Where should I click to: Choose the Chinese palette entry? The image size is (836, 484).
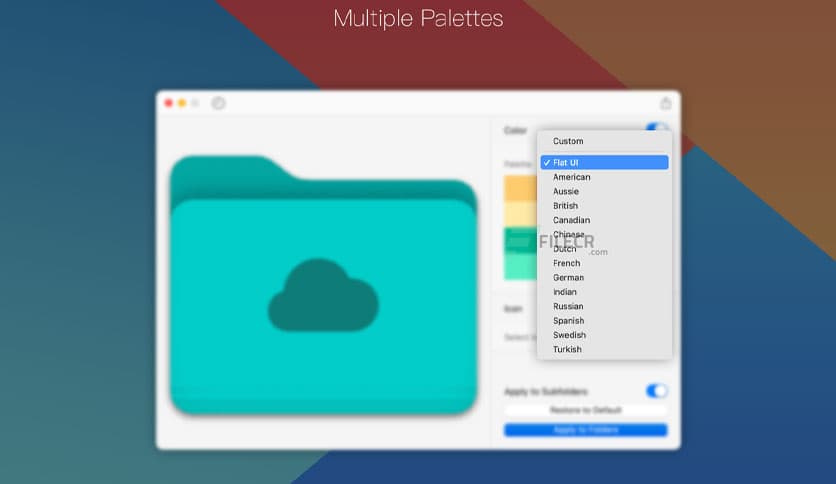(x=604, y=235)
